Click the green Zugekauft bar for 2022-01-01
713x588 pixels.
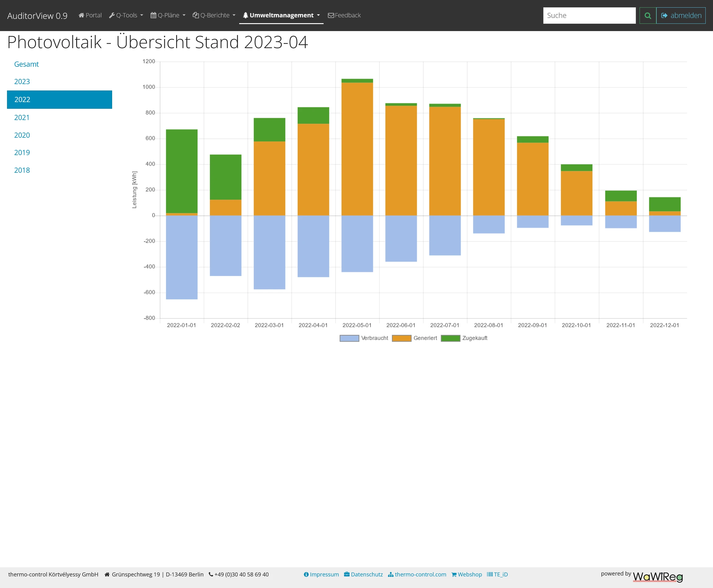(x=182, y=171)
